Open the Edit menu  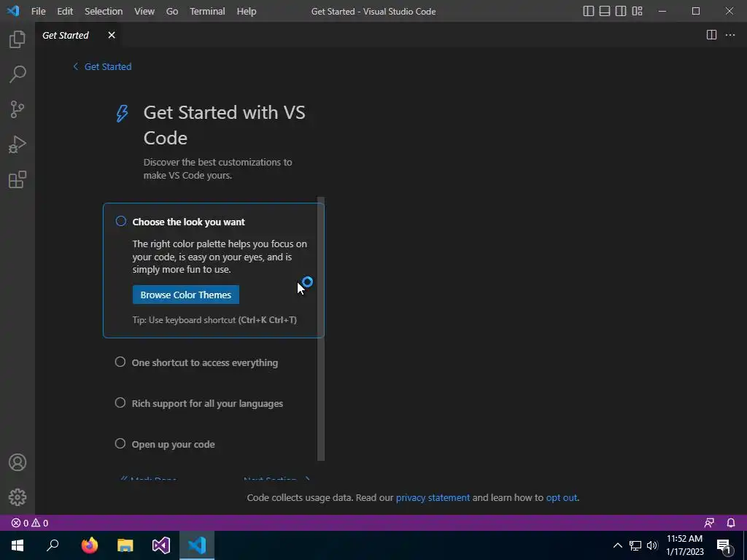pyautogui.click(x=65, y=11)
